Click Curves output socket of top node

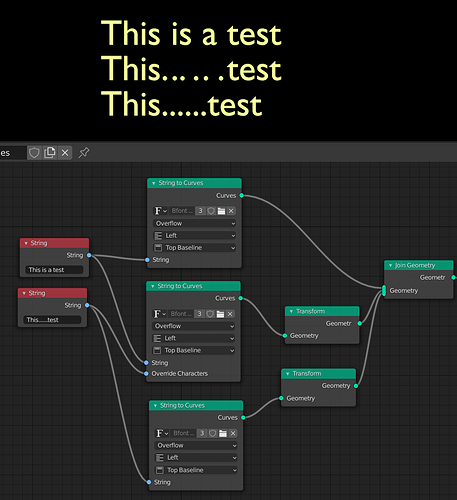[242, 195]
